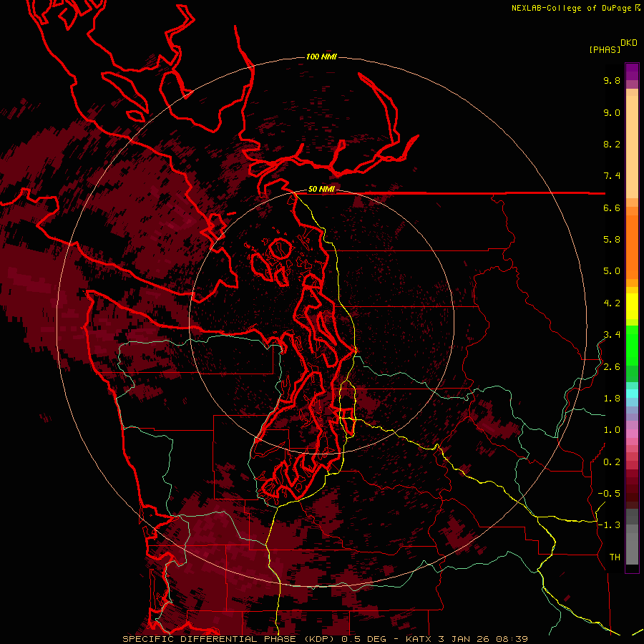Screen dimensions: 644x644
Task: Click the TH threshold label
Action: coord(615,557)
